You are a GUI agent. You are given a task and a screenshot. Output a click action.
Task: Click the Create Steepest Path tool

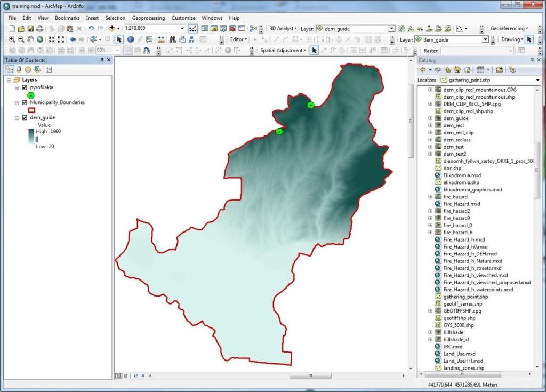pos(411,29)
